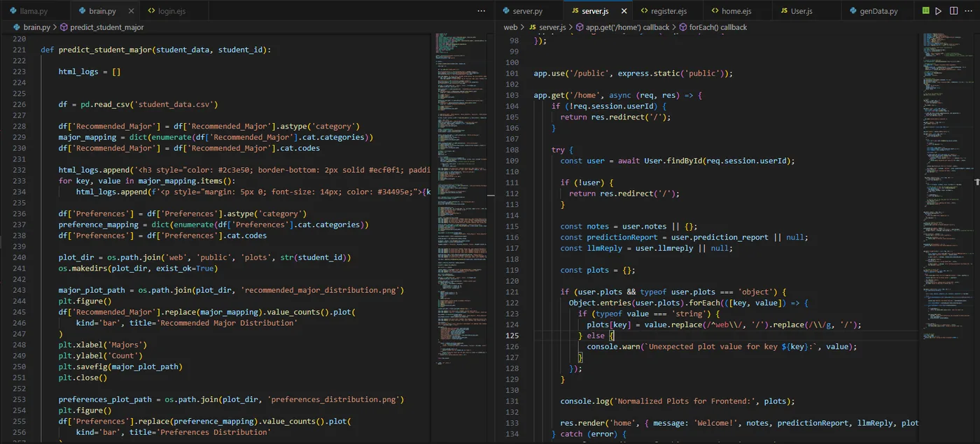The image size is (980, 444).
Task: Click Python file icon on llama.py tab
Action: [13, 11]
